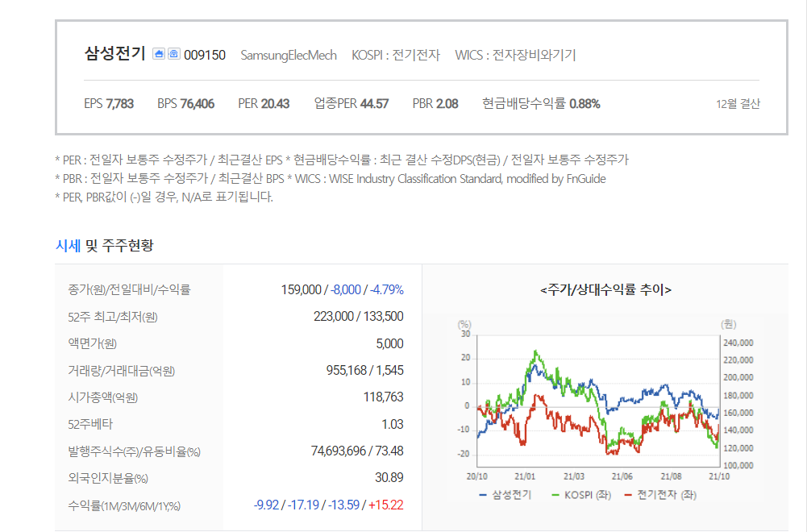
Task: Click the WICS : 전자장비와기기 classification
Action: click(x=515, y=55)
